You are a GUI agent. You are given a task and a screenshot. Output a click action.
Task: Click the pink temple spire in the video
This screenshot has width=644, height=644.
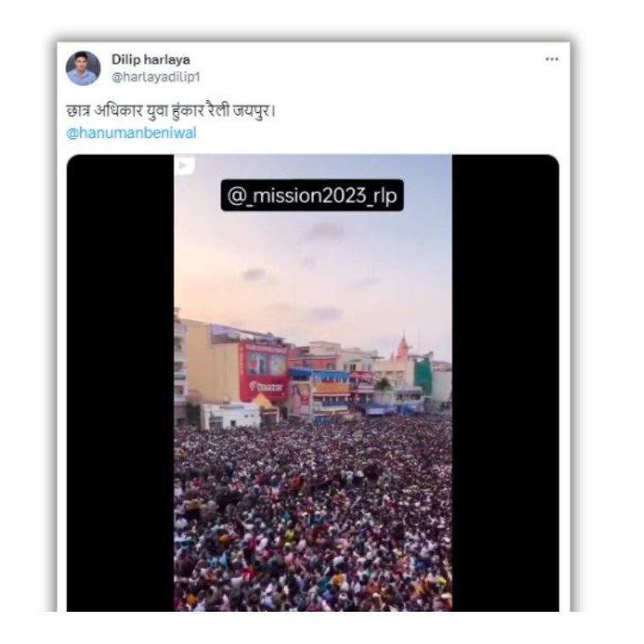click(x=403, y=348)
